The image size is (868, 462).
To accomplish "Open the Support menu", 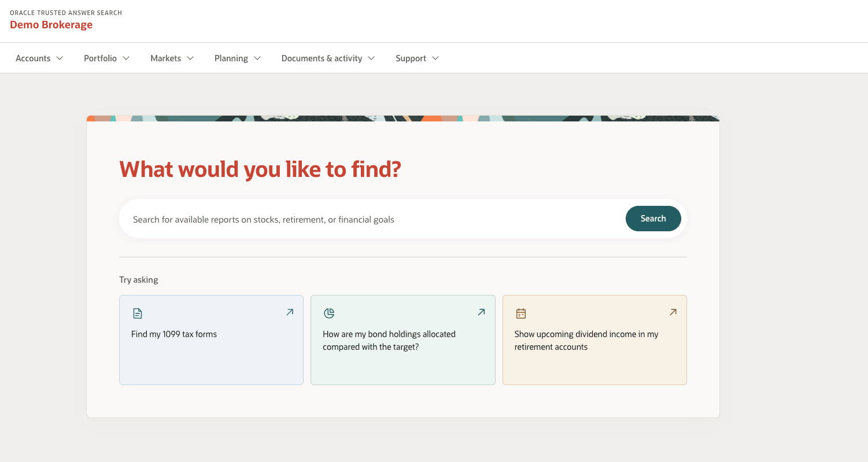I will (x=418, y=58).
